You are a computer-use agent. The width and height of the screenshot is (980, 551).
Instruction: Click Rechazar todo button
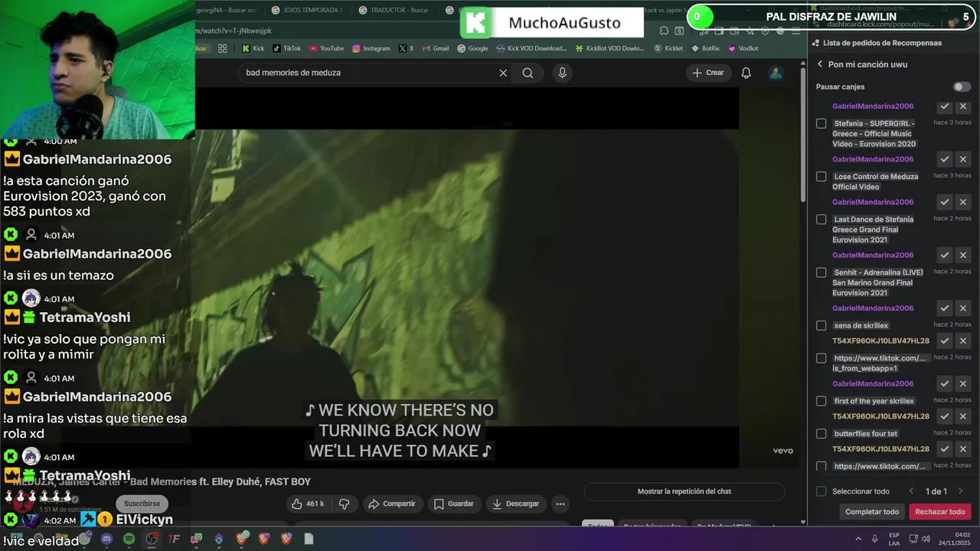[x=940, y=512]
